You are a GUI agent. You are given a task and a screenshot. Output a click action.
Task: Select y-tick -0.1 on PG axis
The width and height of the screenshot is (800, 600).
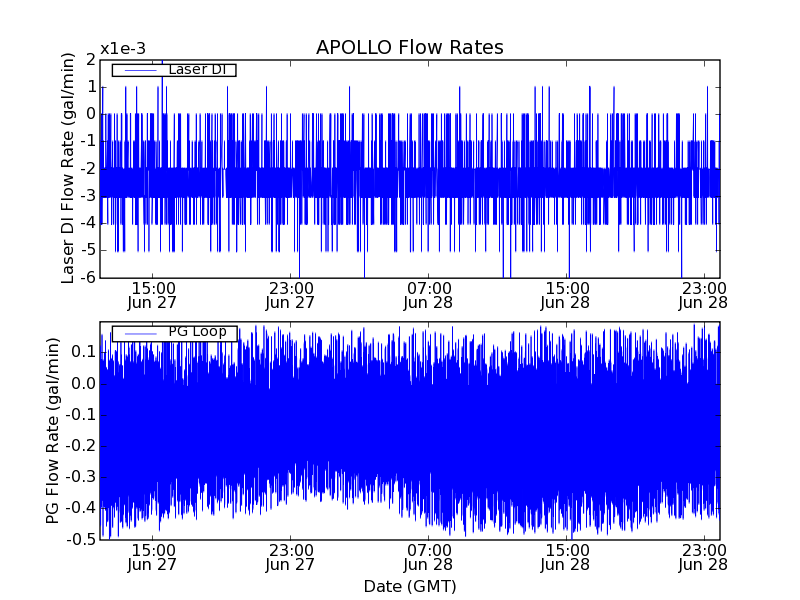point(81,415)
